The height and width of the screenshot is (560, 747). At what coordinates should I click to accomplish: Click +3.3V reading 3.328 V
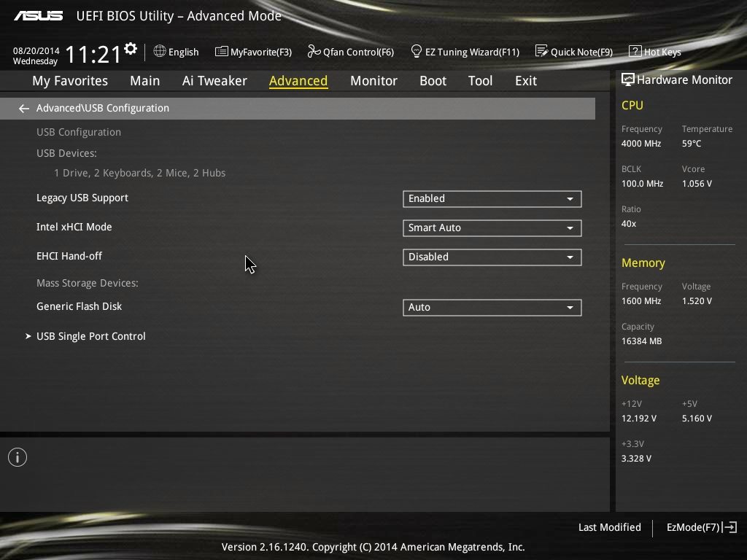point(636,458)
